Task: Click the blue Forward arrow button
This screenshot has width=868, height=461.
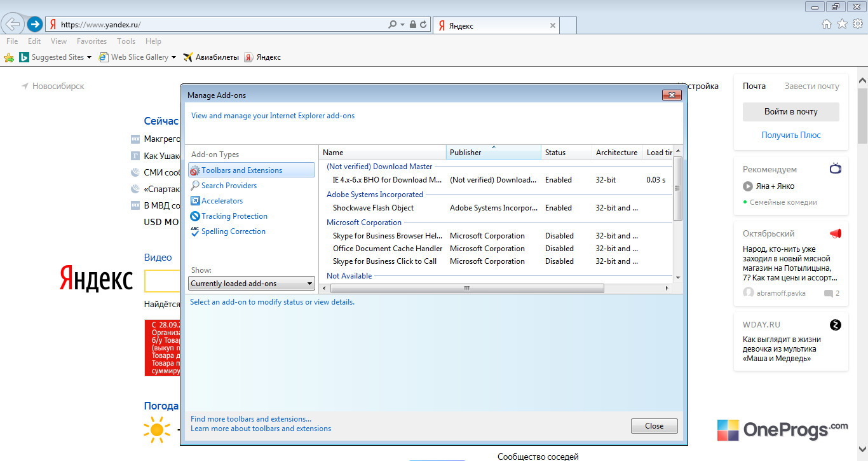Action: (34, 25)
